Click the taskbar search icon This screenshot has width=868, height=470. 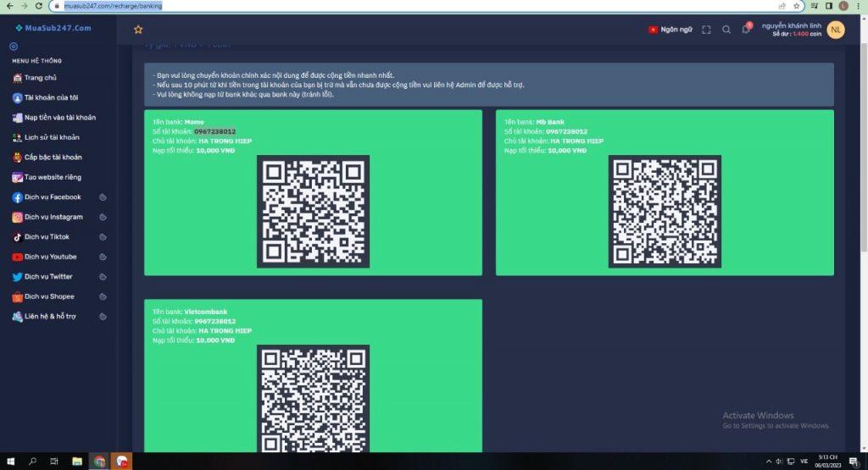33,462
